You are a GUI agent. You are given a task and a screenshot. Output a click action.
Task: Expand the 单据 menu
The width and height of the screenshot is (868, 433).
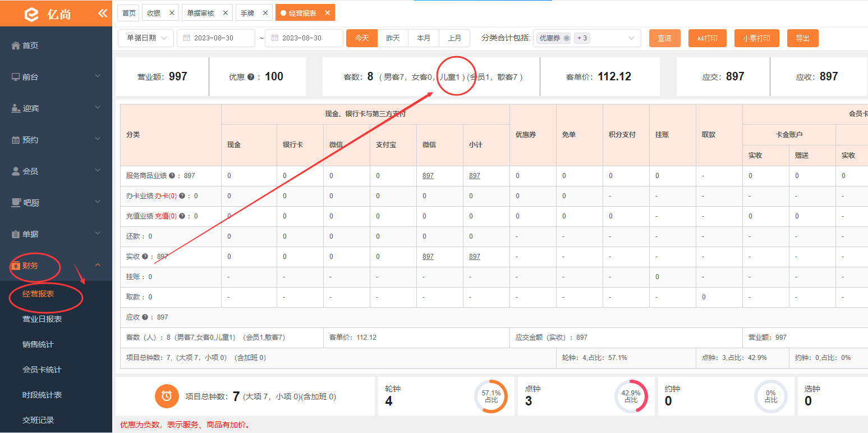tap(56, 234)
